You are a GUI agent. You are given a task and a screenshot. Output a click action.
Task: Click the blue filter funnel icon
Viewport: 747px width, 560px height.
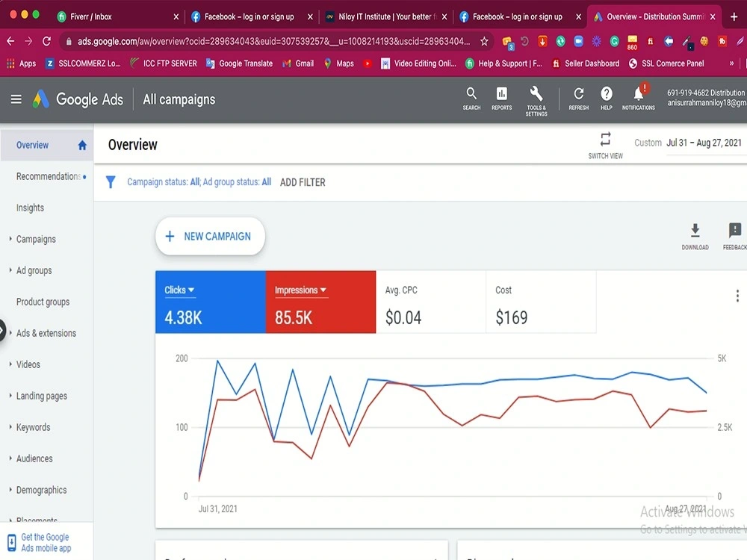point(111,182)
